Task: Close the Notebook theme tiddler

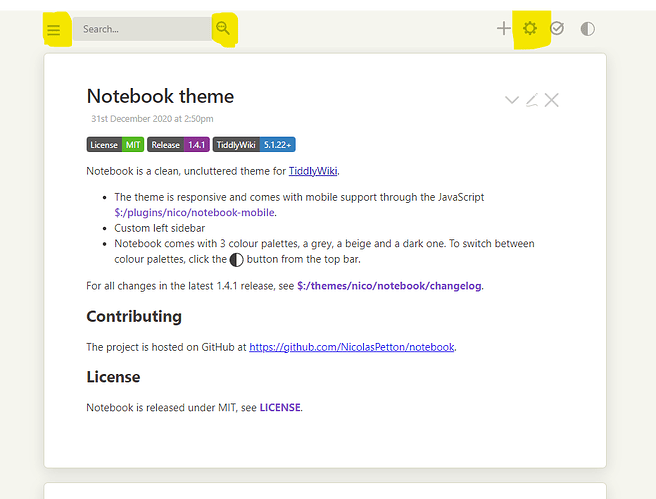Action: (551, 100)
